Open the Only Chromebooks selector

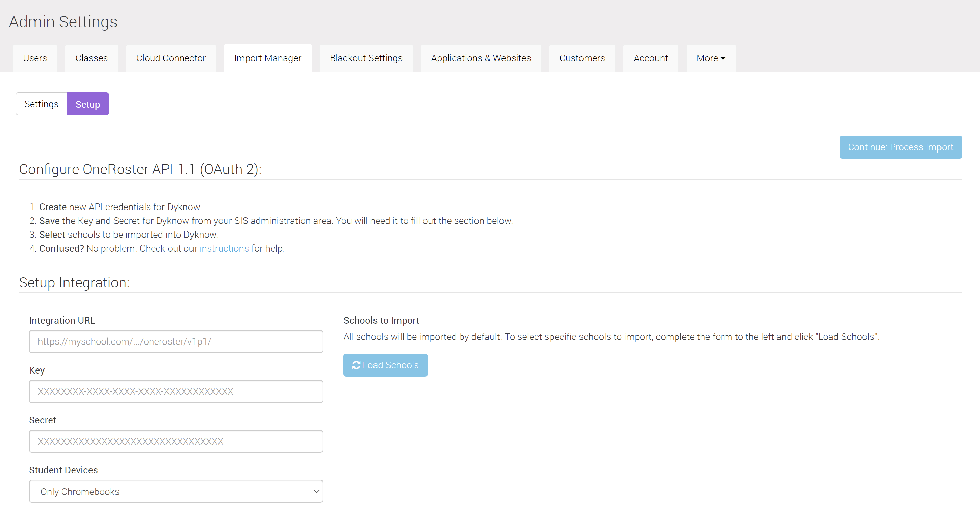(x=176, y=491)
